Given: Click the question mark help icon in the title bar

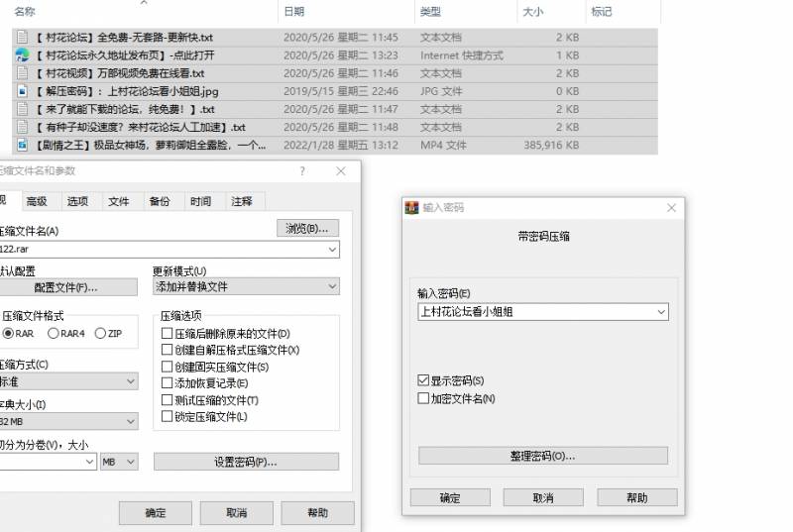Looking at the screenshot, I should click(x=302, y=171).
